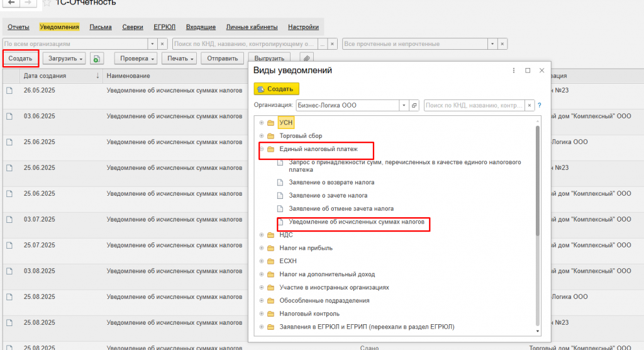The image size is (644, 350).
Task: Select Заявление об отмене зачета налога
Action: (341, 208)
